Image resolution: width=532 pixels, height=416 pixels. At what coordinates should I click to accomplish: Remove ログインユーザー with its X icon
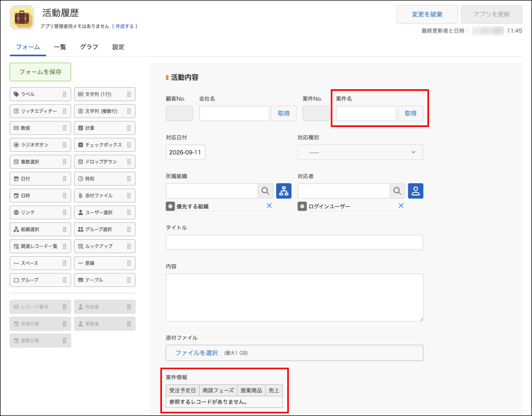point(401,206)
